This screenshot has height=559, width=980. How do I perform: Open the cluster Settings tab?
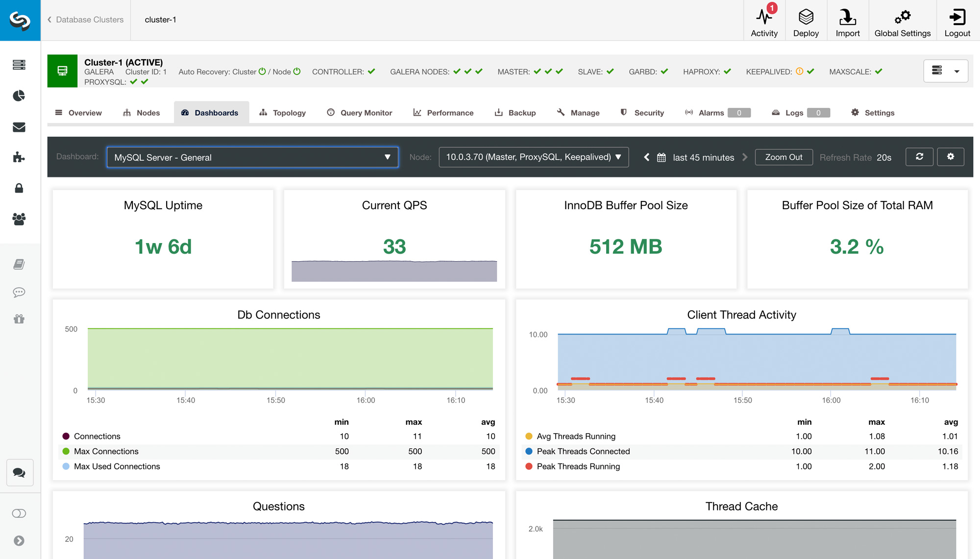click(x=873, y=113)
